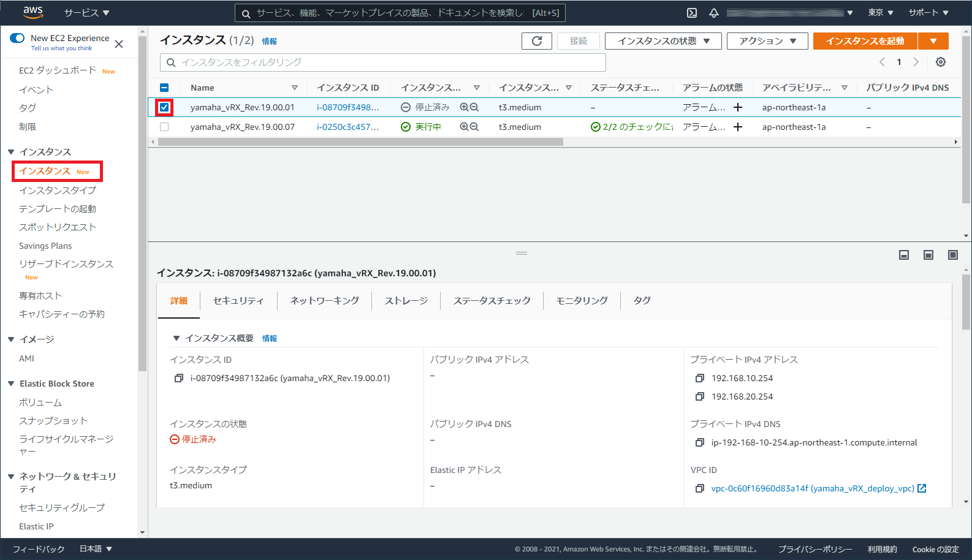Click the refresh instances icon button
The height and width of the screenshot is (560, 972).
536,41
